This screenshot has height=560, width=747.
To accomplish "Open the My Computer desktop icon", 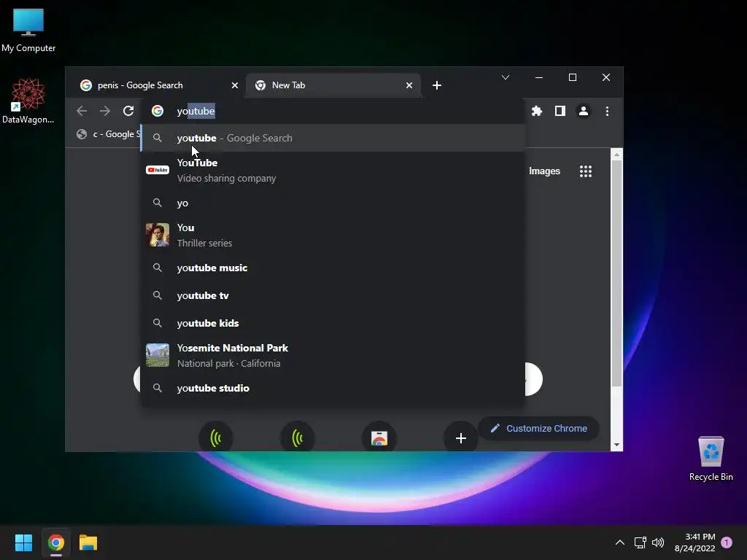I will click(x=28, y=30).
